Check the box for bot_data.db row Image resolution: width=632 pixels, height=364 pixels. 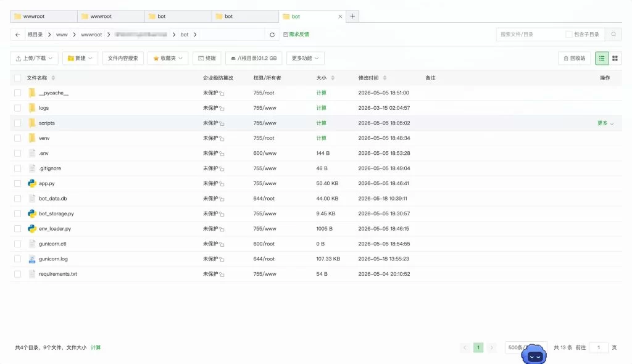(x=17, y=198)
